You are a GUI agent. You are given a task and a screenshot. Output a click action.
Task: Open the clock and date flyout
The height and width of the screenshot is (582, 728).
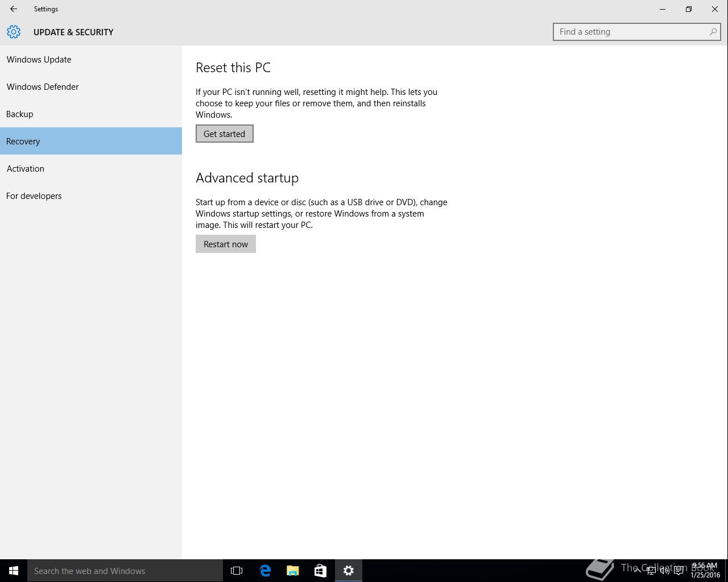pyautogui.click(x=705, y=570)
